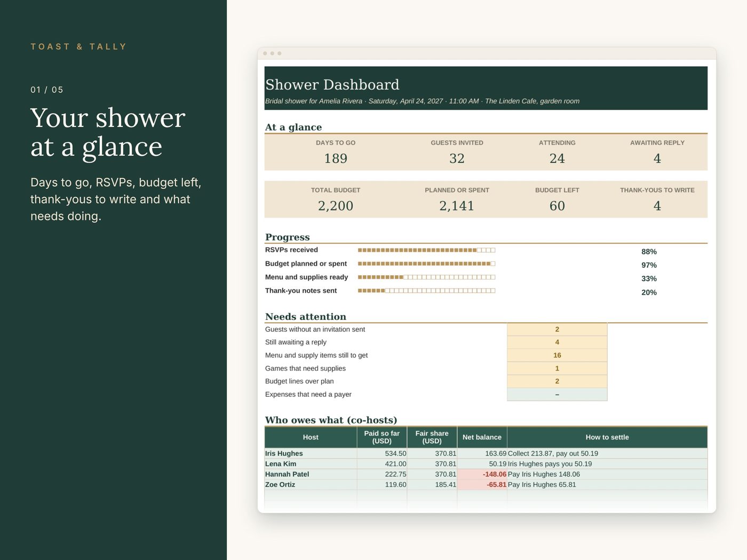747x560 pixels.
Task: Select the 33% menu and supplies percentage
Action: coord(649,278)
